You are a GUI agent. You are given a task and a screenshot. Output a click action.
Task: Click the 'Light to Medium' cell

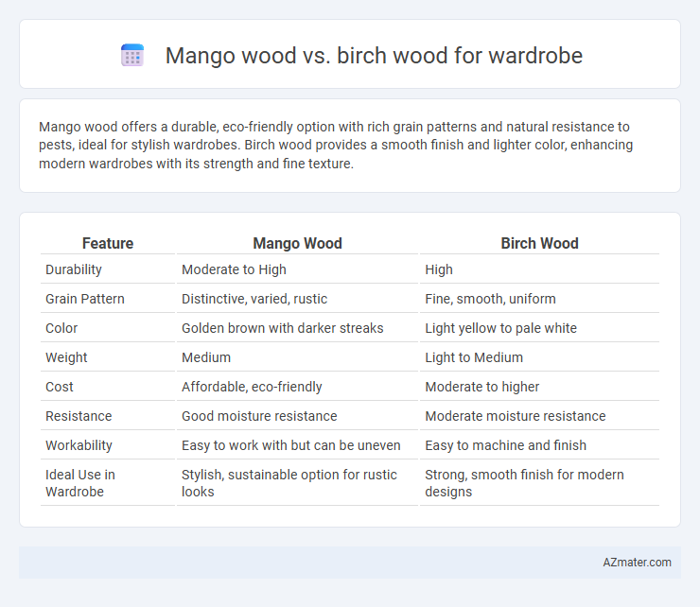pos(474,357)
